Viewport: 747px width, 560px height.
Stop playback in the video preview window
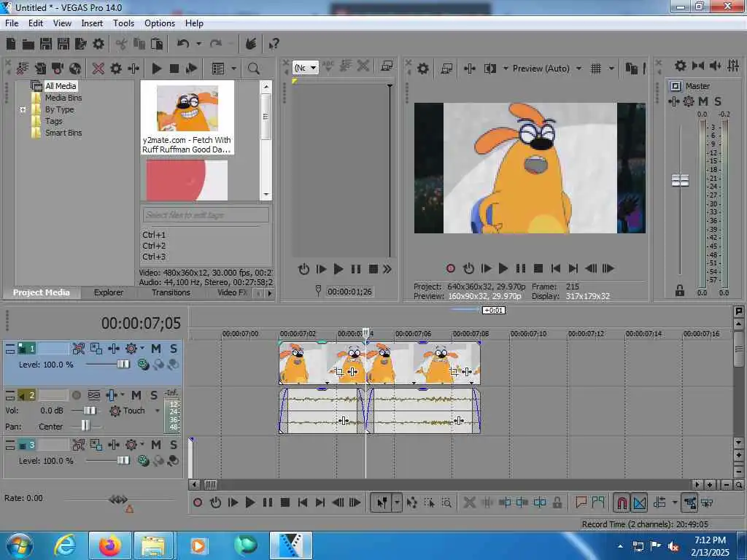coord(538,268)
